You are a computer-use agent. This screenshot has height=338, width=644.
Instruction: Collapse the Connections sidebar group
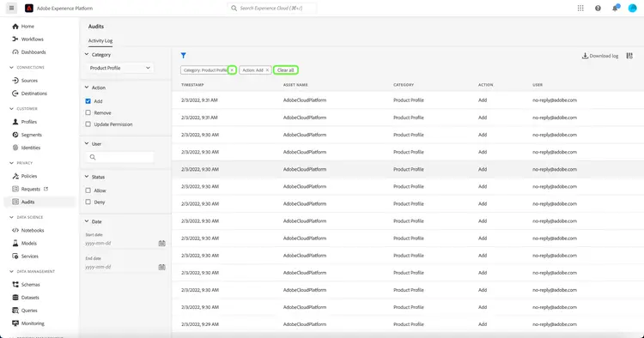(11, 67)
